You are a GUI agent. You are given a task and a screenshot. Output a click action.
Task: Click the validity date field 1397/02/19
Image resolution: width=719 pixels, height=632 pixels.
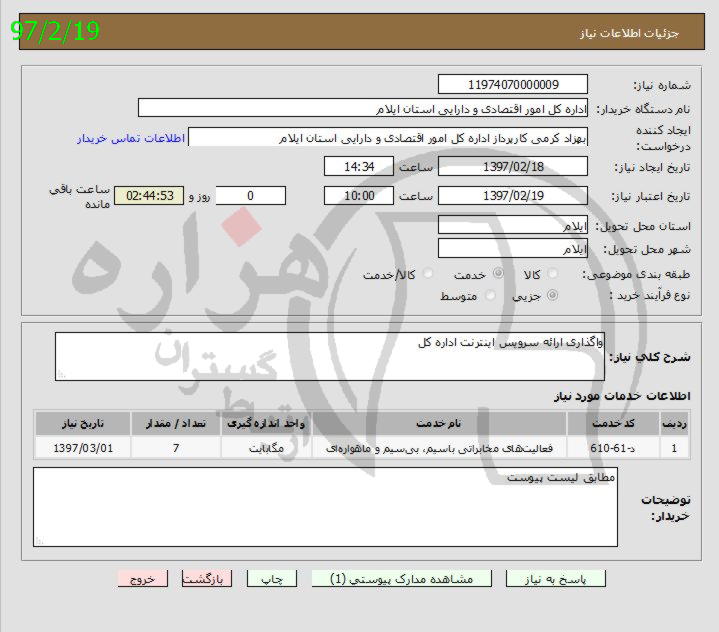pos(513,196)
